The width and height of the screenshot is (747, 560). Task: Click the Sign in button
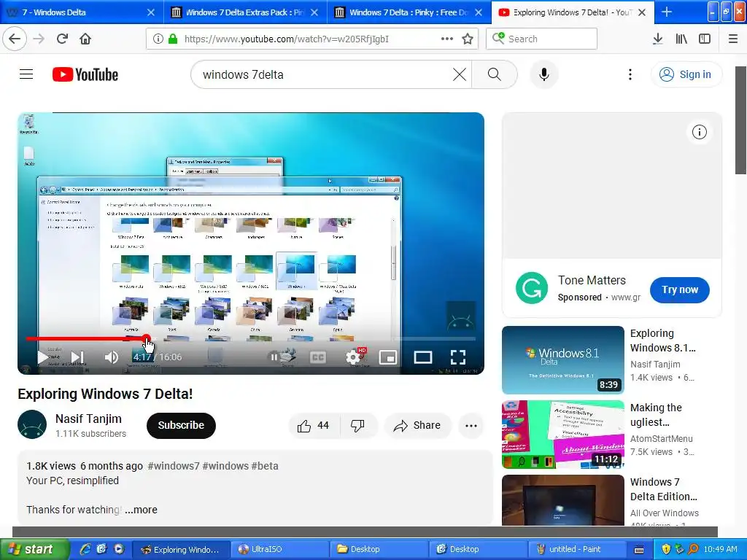(x=686, y=74)
